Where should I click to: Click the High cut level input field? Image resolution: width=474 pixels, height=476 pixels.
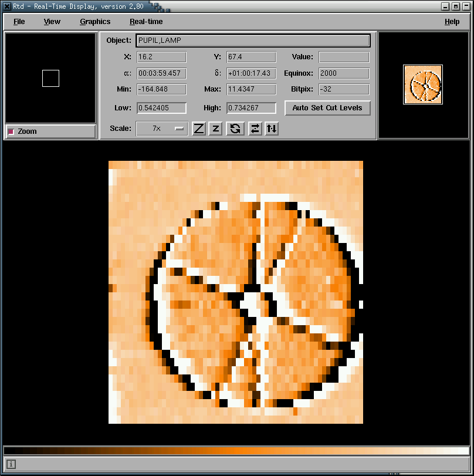(251, 108)
